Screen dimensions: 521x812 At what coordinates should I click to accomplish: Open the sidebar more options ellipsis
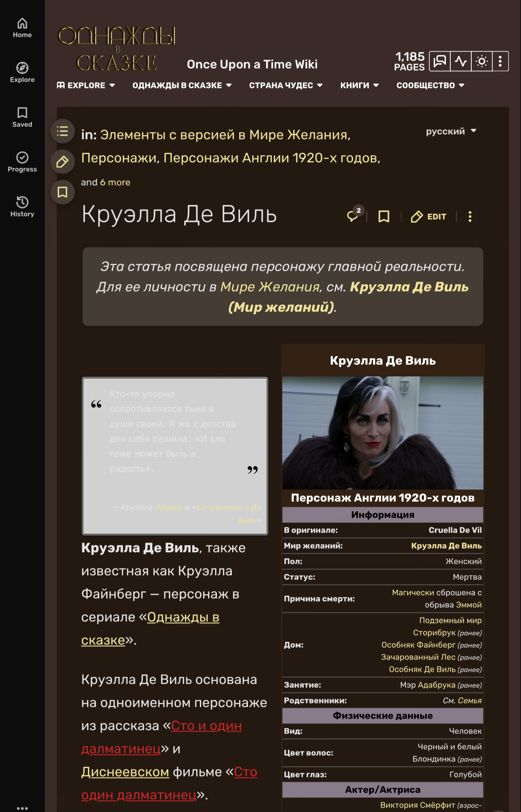pyautogui.click(x=22, y=808)
